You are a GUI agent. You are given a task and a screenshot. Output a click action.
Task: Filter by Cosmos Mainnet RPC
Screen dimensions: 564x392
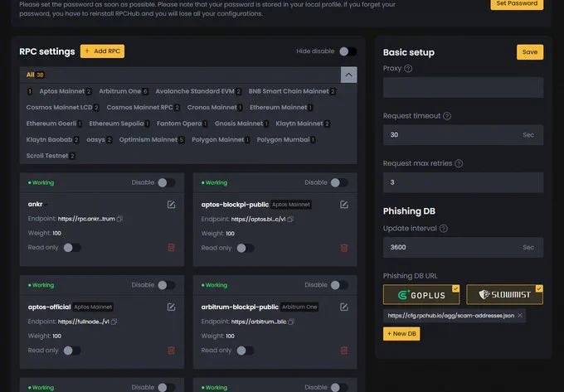143,108
